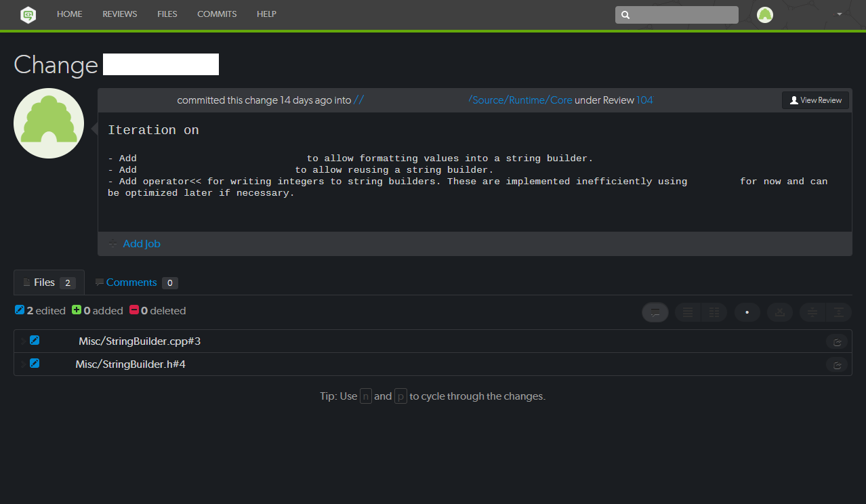This screenshot has height=504, width=866.
Task: Expand all files icon in toolbar
Action: tap(838, 312)
